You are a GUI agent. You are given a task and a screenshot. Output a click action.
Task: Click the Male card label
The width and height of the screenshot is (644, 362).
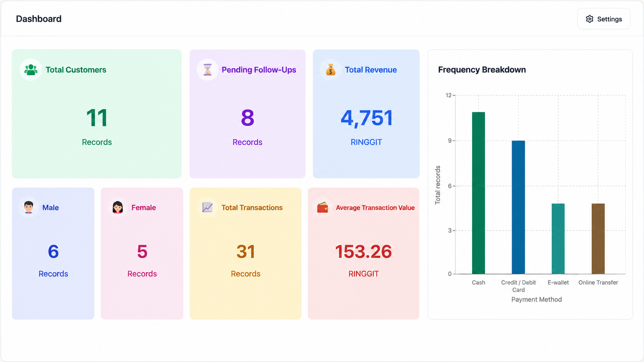click(50, 208)
